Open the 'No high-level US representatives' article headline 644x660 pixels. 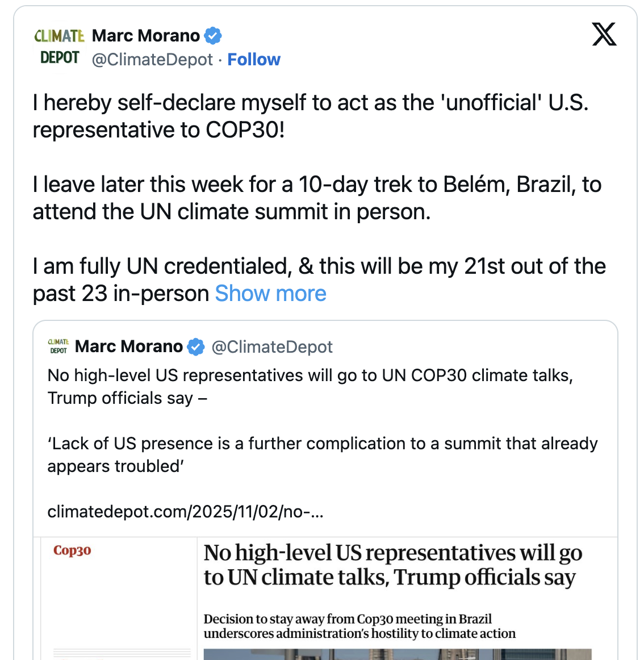tap(392, 565)
